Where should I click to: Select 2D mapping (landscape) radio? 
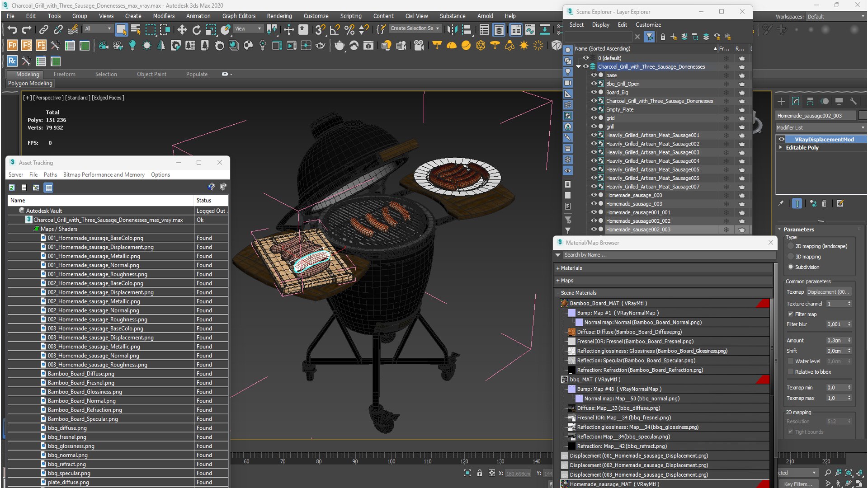click(x=791, y=246)
